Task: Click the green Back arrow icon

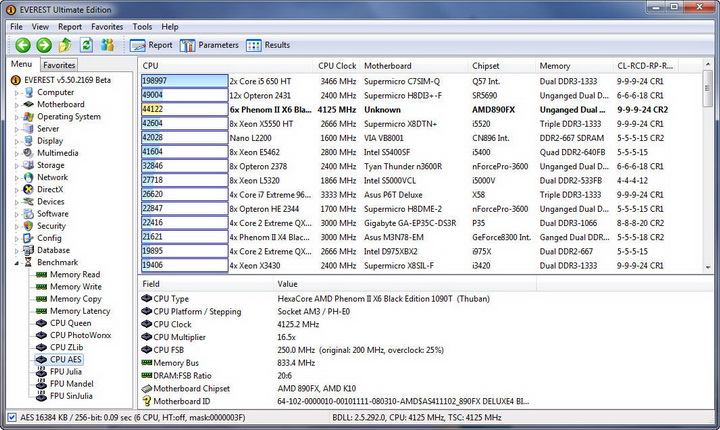Action: click(23, 45)
